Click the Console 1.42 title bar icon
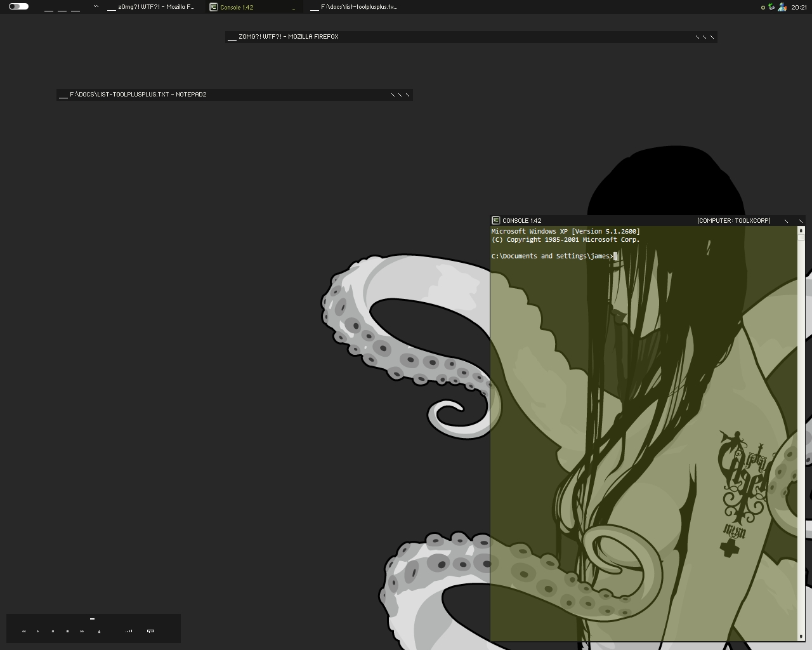Viewport: 812px width, 650px height. click(495, 220)
